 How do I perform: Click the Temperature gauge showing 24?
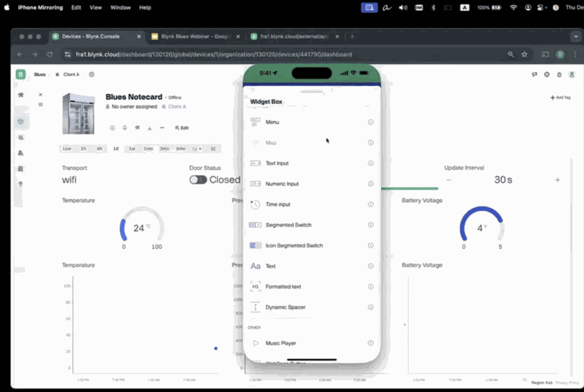click(141, 228)
